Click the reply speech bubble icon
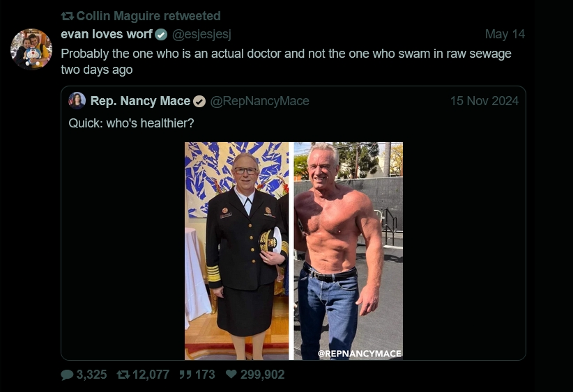This screenshot has height=392, width=573. tap(67, 375)
